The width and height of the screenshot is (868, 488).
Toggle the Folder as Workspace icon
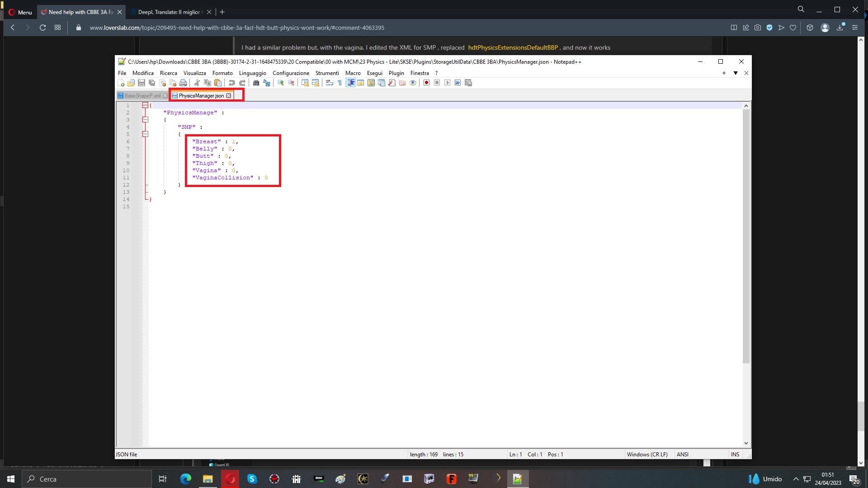click(x=402, y=83)
